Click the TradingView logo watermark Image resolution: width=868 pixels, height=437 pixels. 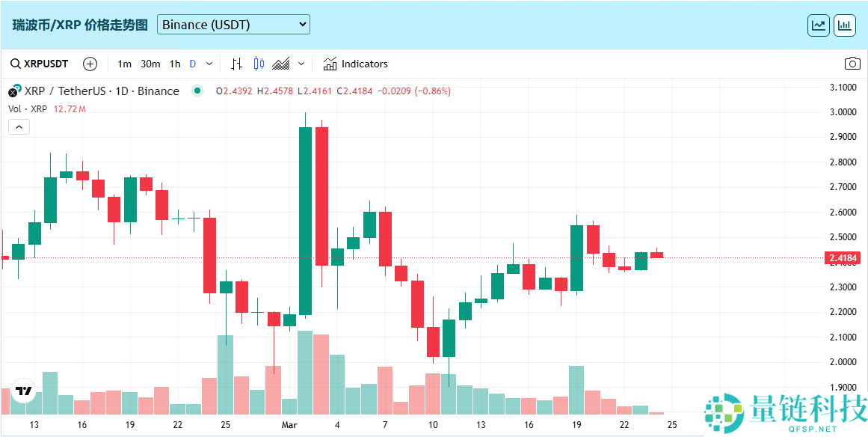point(22,390)
